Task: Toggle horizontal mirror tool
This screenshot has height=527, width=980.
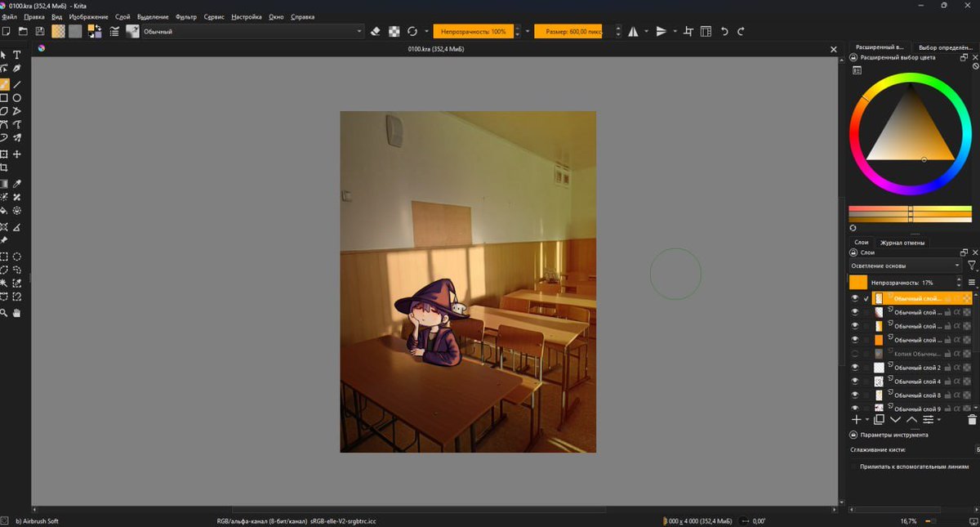Action: click(x=634, y=31)
